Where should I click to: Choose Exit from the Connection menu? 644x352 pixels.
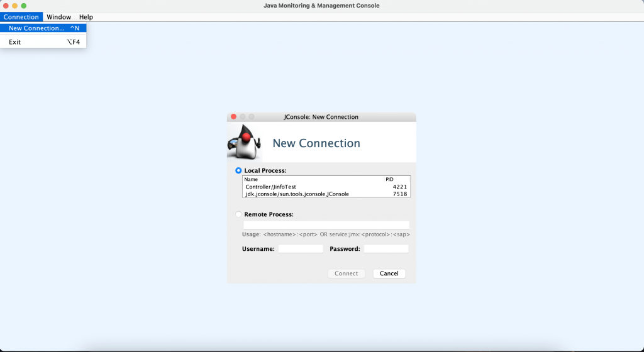tap(43, 42)
